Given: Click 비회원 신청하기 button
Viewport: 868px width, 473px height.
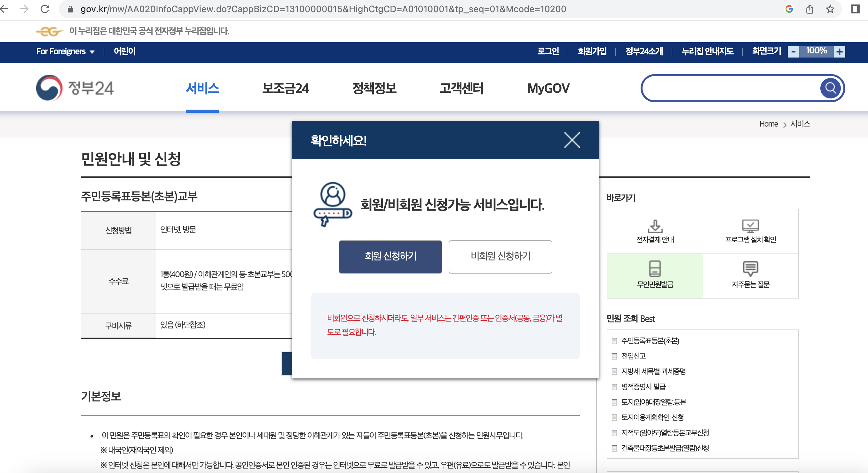Looking at the screenshot, I should (x=500, y=257).
